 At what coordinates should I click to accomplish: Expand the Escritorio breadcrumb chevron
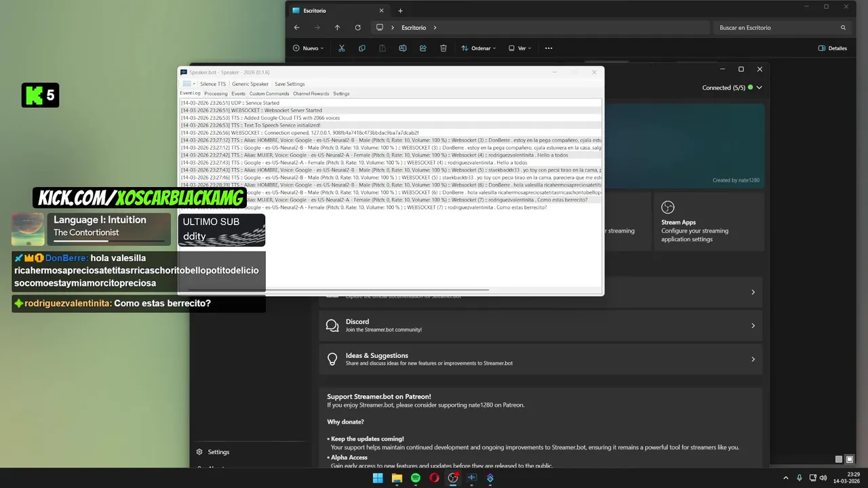click(435, 28)
